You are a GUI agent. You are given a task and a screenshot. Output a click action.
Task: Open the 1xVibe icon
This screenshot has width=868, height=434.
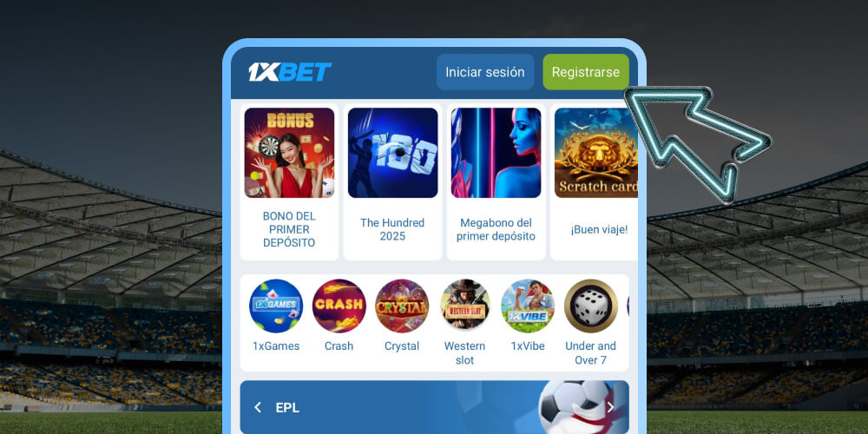click(x=528, y=306)
